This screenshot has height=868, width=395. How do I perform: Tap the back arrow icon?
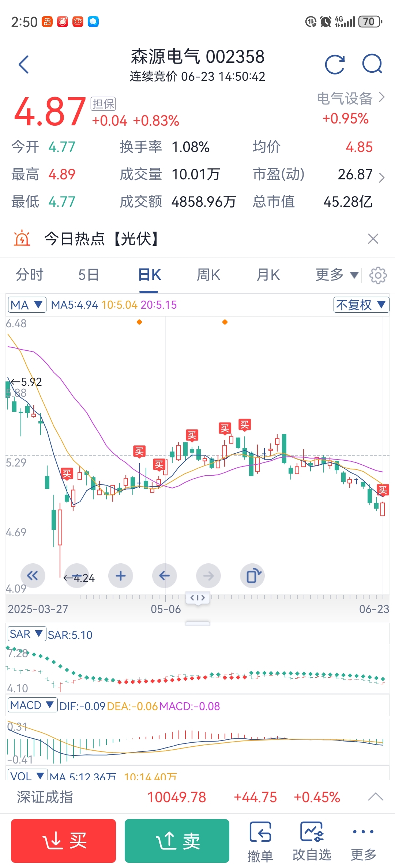coord(24,65)
